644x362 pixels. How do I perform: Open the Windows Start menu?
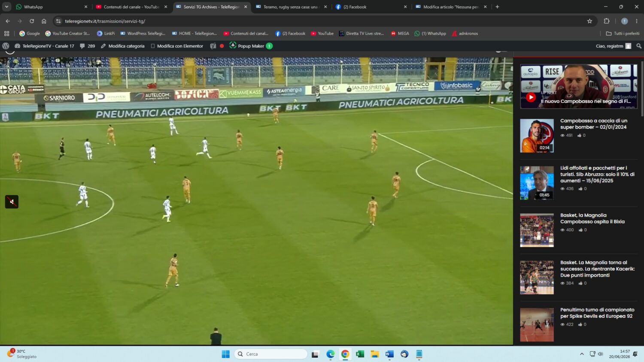click(225, 354)
